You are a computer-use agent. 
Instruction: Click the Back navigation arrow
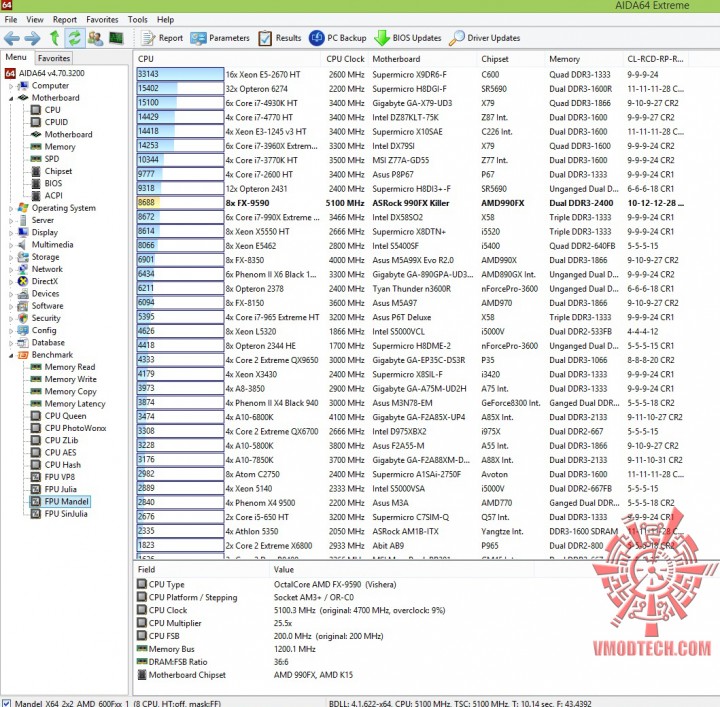click(x=11, y=38)
